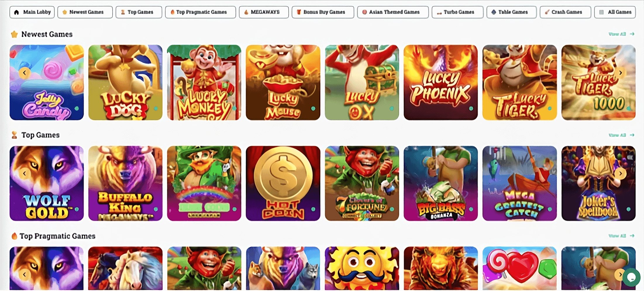Click the previous arrow in Top Games carousel
This screenshot has height=291, width=644.
coord(25,174)
